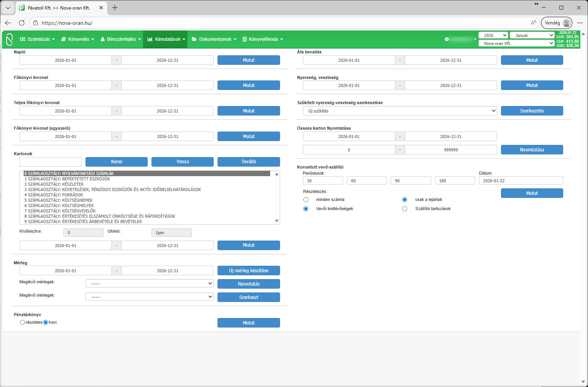Click the Keres button under Kartonok

(116, 162)
